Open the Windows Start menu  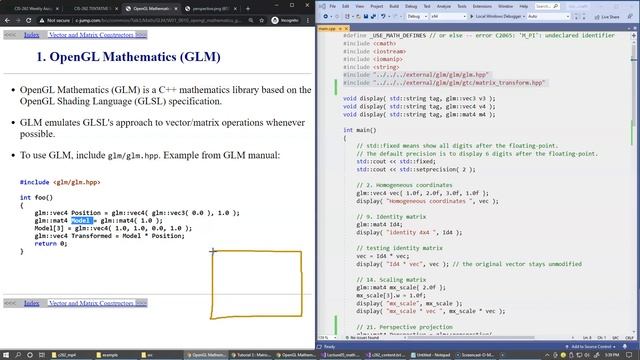[6, 355]
